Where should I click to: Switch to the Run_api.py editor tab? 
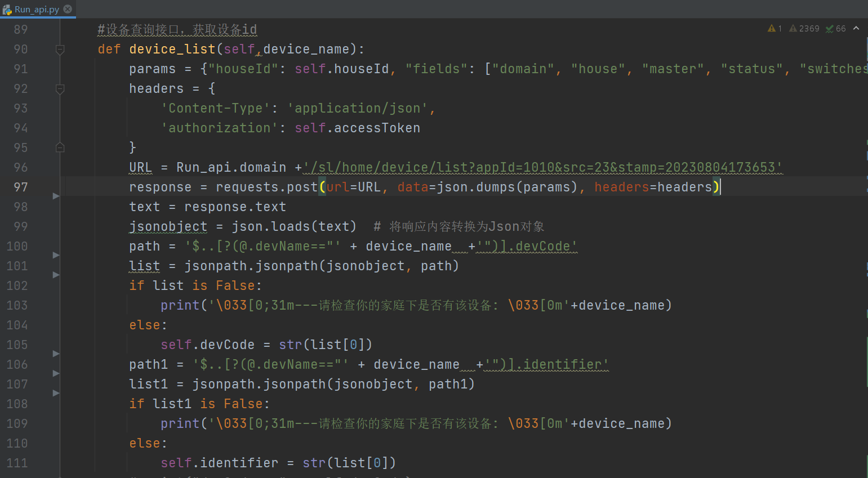(x=37, y=9)
